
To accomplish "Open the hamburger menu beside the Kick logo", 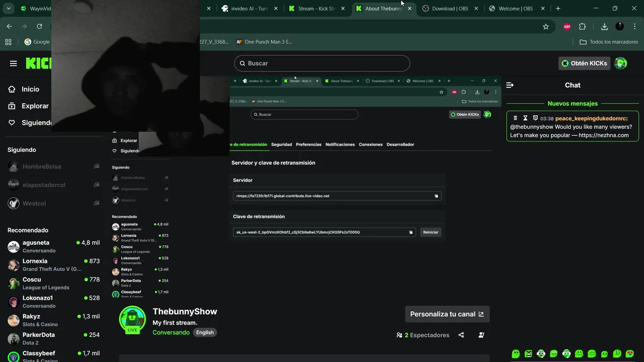I will point(14,63).
